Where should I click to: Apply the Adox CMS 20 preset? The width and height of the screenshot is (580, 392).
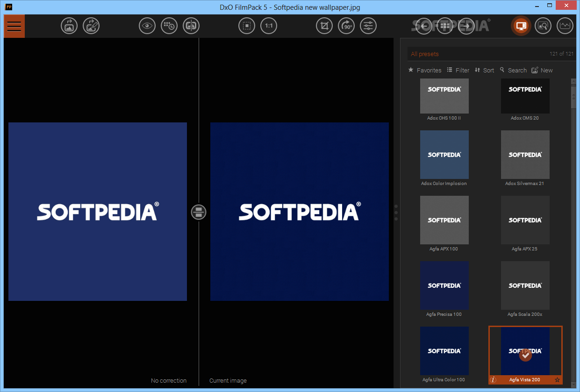point(525,96)
